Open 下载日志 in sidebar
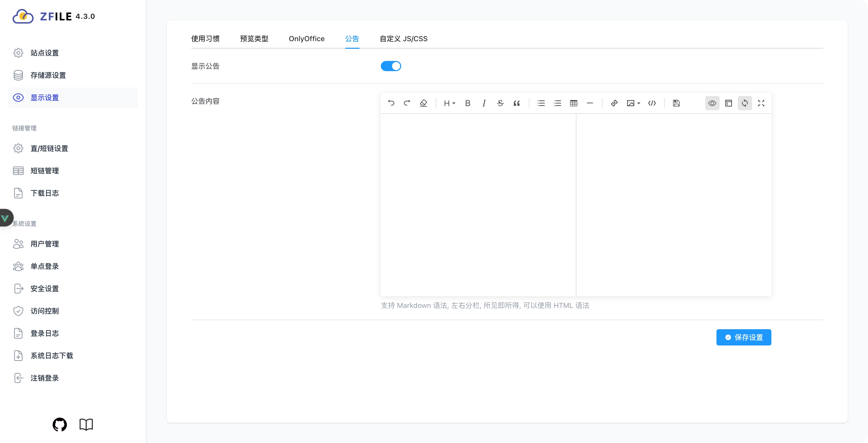 click(73, 193)
